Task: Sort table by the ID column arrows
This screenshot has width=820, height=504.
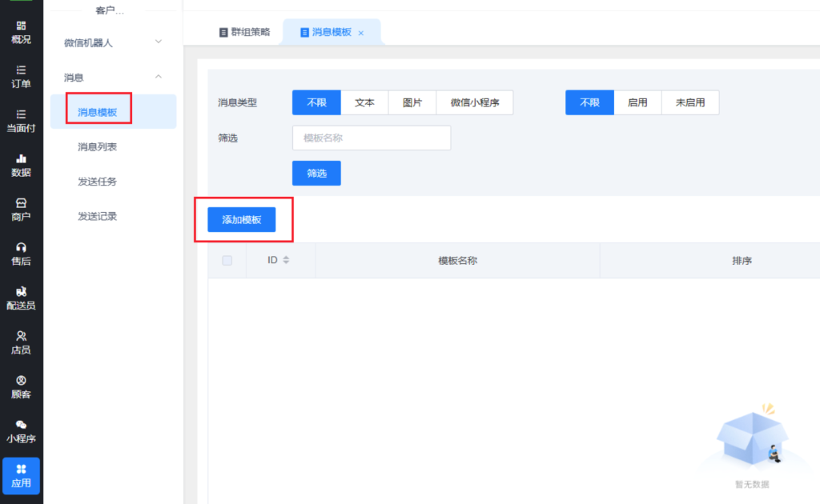Action: pyautogui.click(x=286, y=260)
